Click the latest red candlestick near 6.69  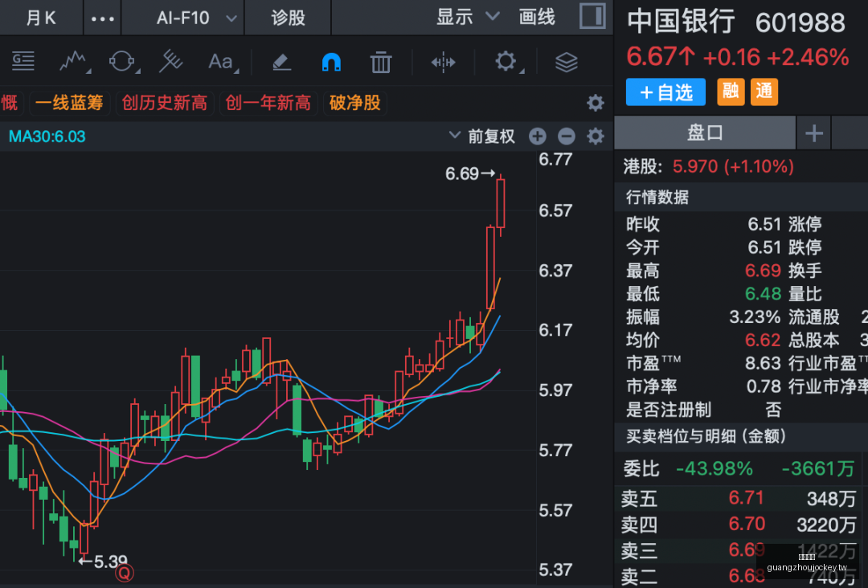point(501,203)
